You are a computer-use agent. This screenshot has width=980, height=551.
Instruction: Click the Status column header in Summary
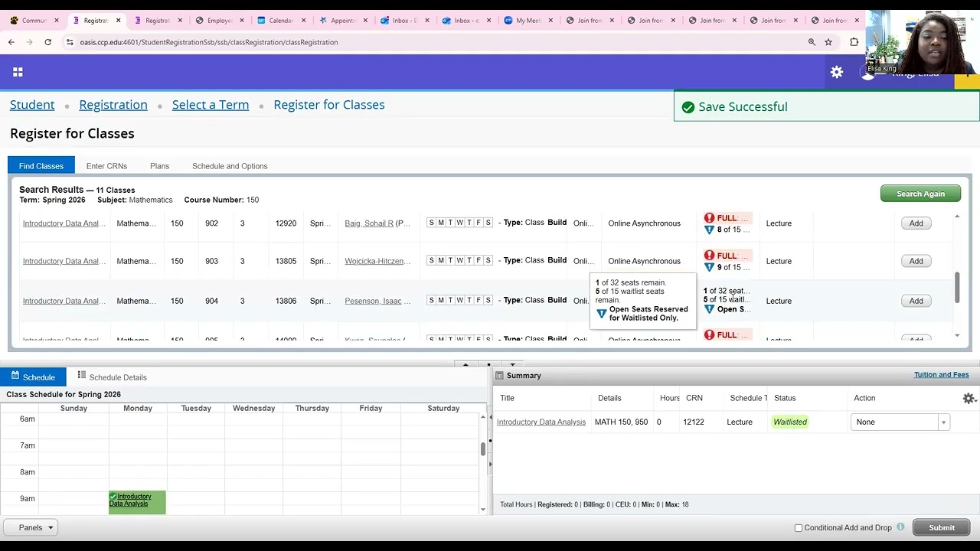tap(785, 398)
